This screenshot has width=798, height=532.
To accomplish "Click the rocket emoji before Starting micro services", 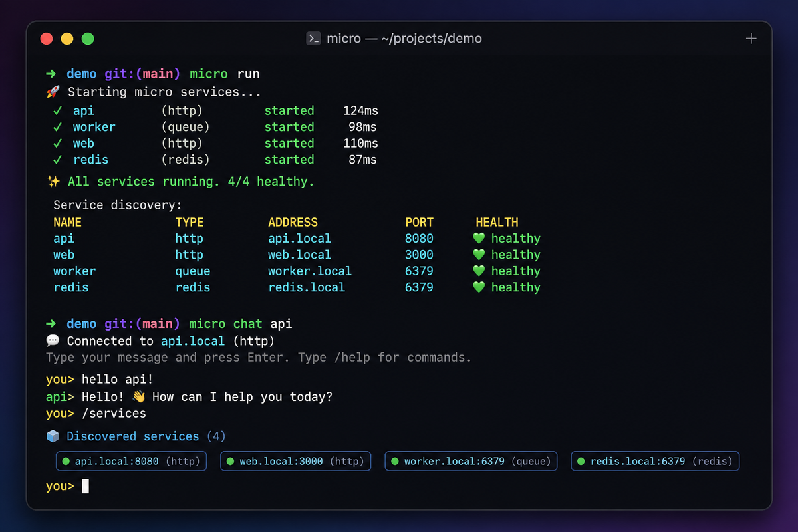I will 53,92.
